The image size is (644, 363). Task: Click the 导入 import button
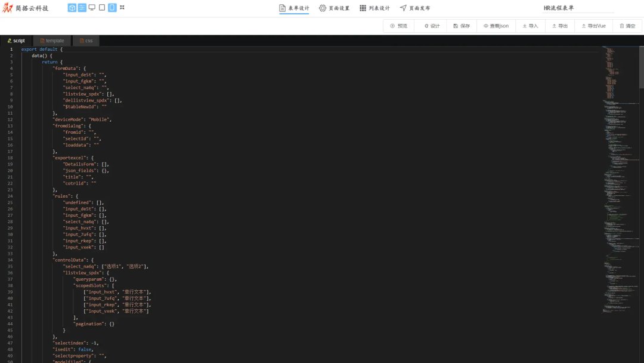pos(530,26)
